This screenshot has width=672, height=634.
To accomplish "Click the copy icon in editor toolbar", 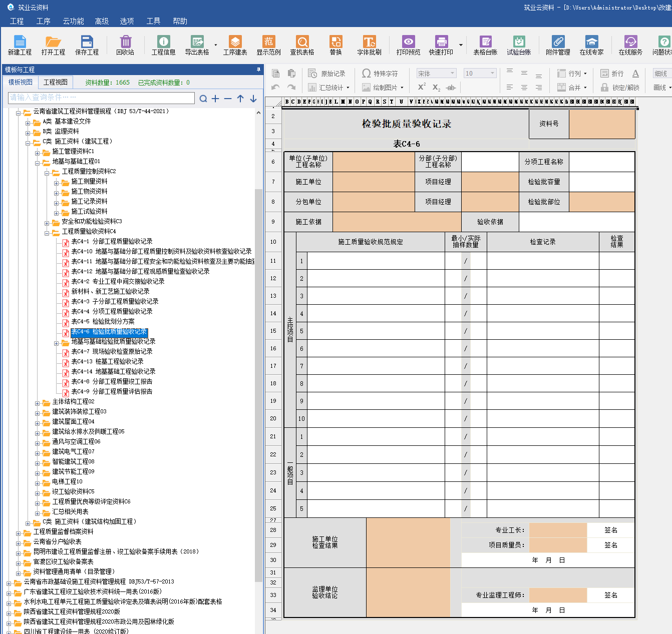I will click(275, 74).
